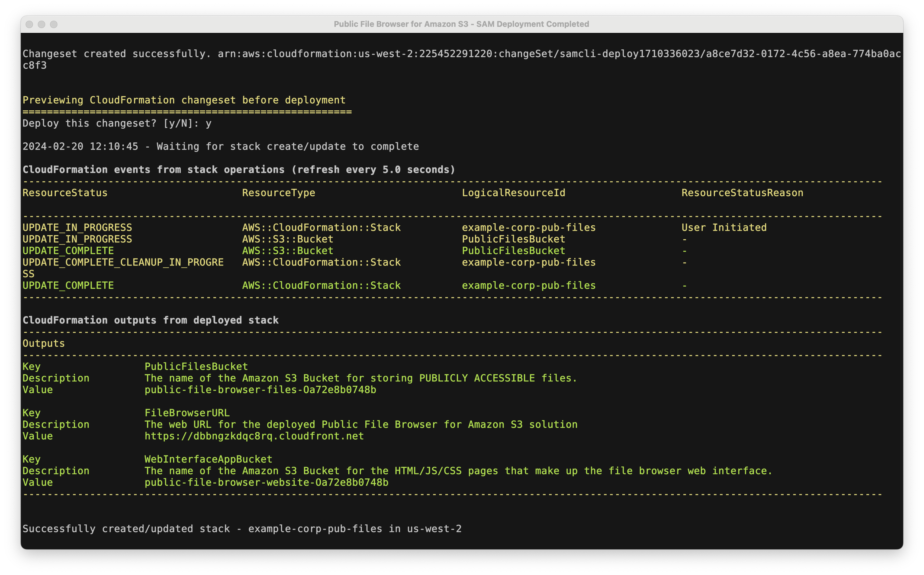Click the terminal window title bar
Image resolution: width=924 pixels, height=575 pixels.
(462, 24)
